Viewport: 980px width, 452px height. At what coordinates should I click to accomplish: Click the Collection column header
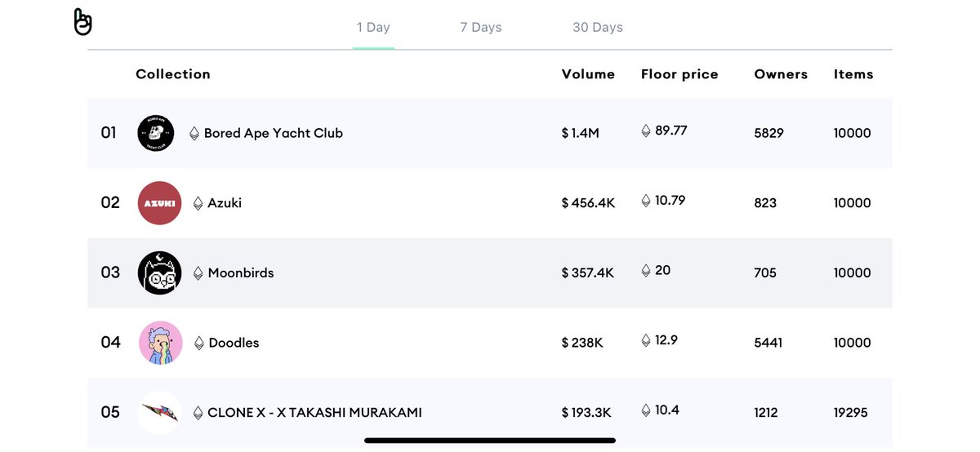173,74
